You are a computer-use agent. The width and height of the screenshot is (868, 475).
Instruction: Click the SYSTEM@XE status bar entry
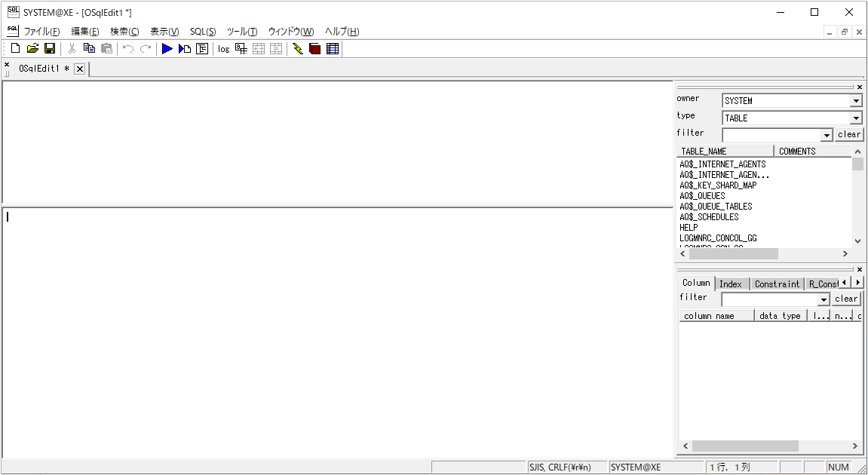coord(655,467)
